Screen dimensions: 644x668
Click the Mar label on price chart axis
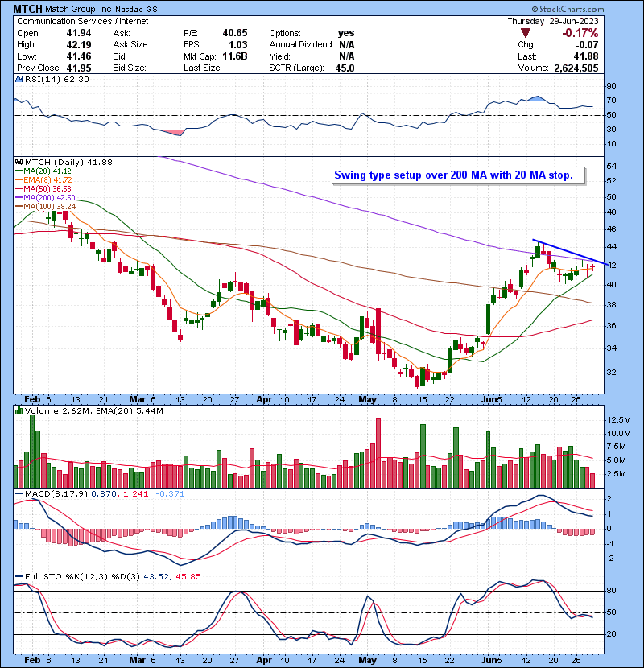pyautogui.click(x=137, y=400)
